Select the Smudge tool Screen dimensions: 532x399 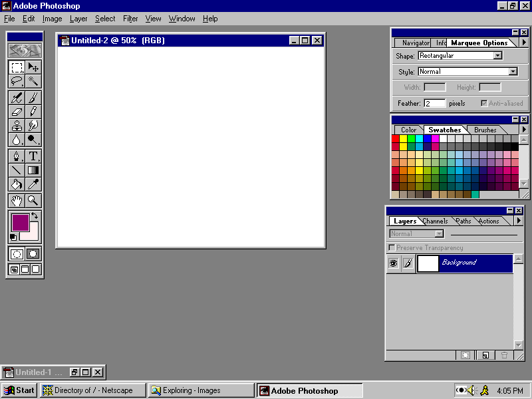[x=33, y=126]
